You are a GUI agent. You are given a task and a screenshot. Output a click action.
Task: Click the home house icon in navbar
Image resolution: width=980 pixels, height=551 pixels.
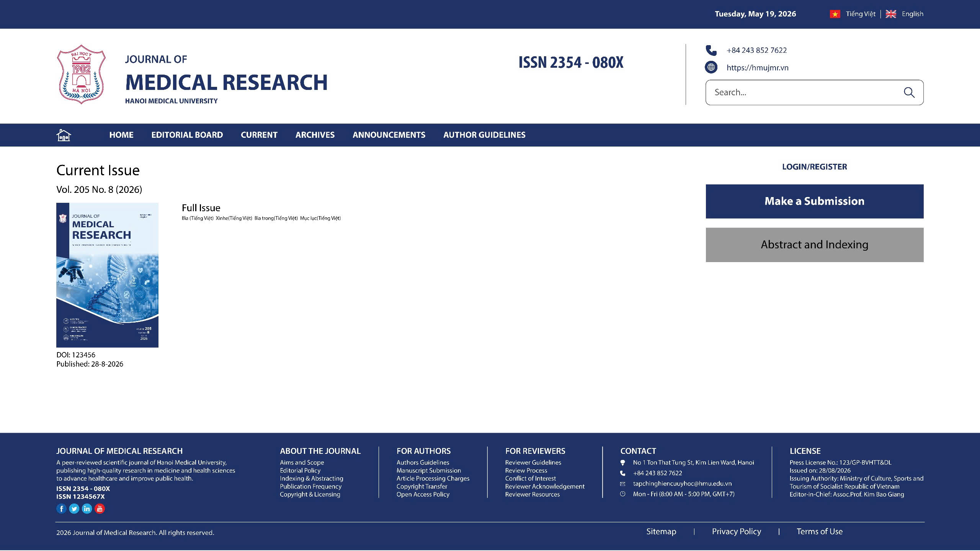point(64,135)
